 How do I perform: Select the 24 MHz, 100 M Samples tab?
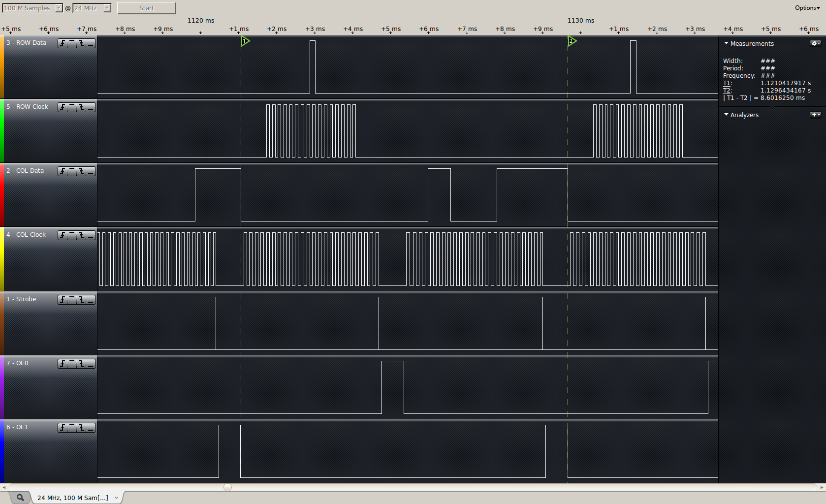[73, 498]
